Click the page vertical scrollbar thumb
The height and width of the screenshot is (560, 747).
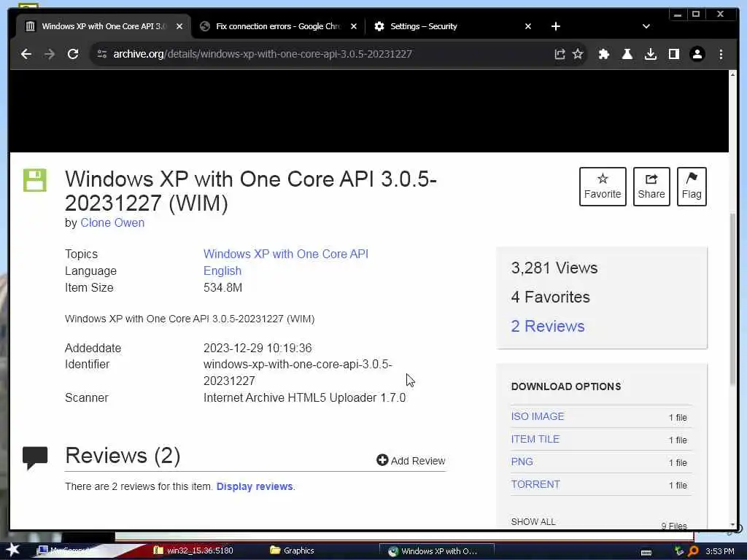click(x=733, y=300)
